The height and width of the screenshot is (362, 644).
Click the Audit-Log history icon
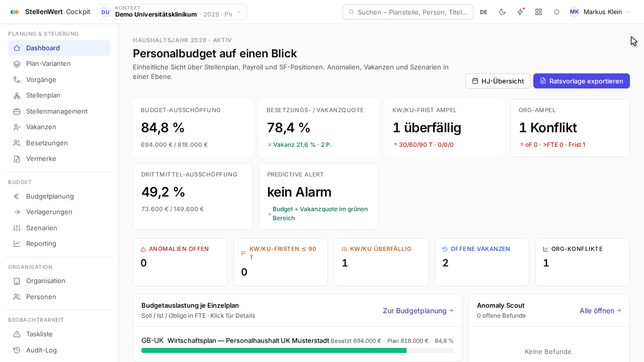click(x=17, y=350)
